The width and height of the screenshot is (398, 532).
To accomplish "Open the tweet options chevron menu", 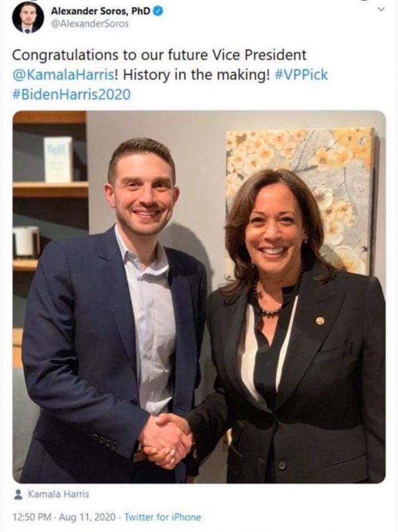I will (381, 9).
